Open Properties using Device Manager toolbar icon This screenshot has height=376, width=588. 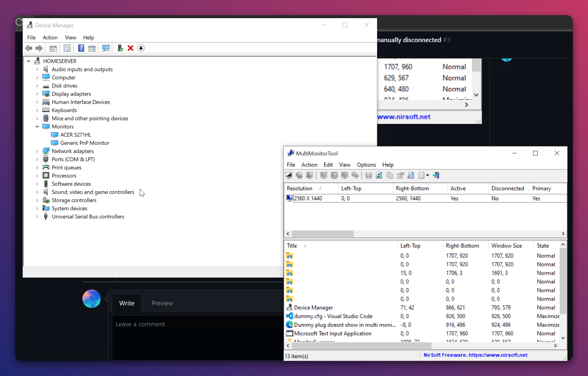[x=67, y=48]
